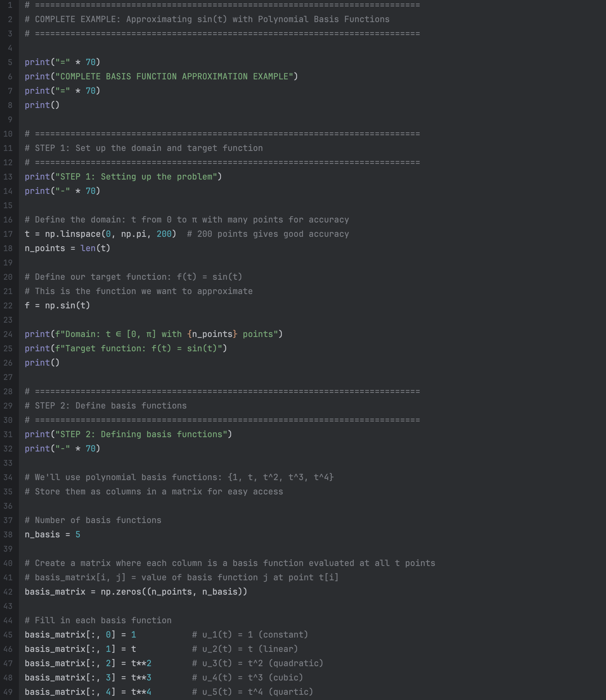Viewport: 606px width, 700px height.
Task: Click line number 17 in the gutter
Action: [8, 234]
